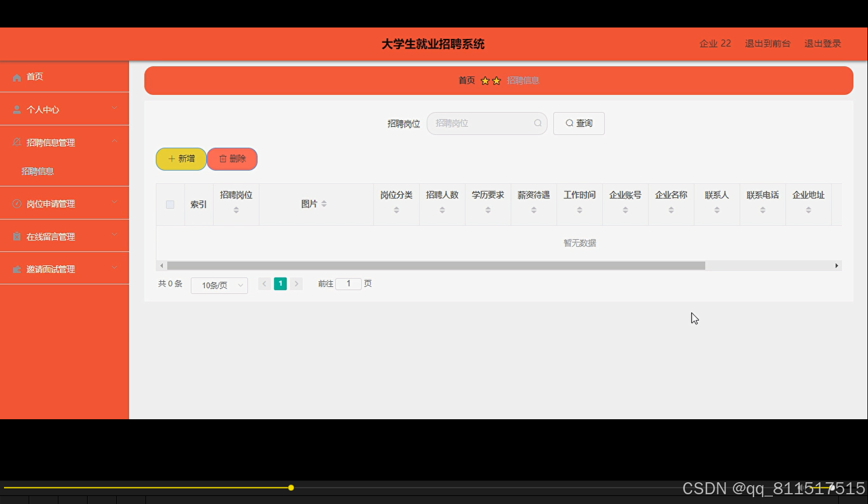Viewport: 868px width, 504px height.
Task: Click the 暂无数据 empty table text
Action: pos(579,243)
